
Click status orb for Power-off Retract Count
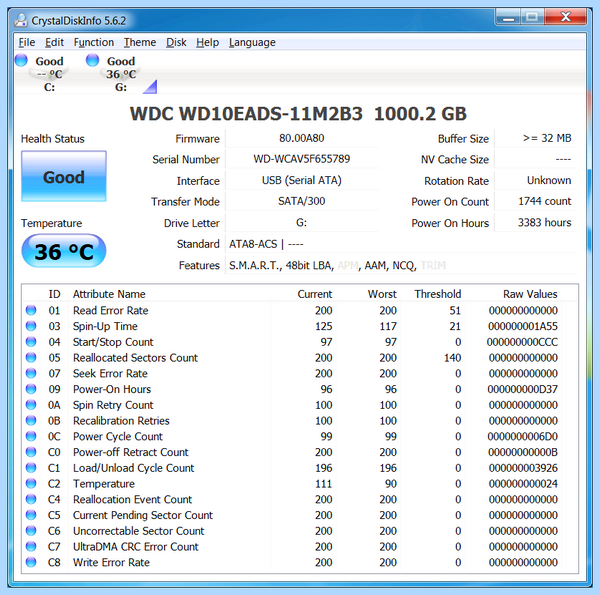pyautogui.click(x=31, y=452)
